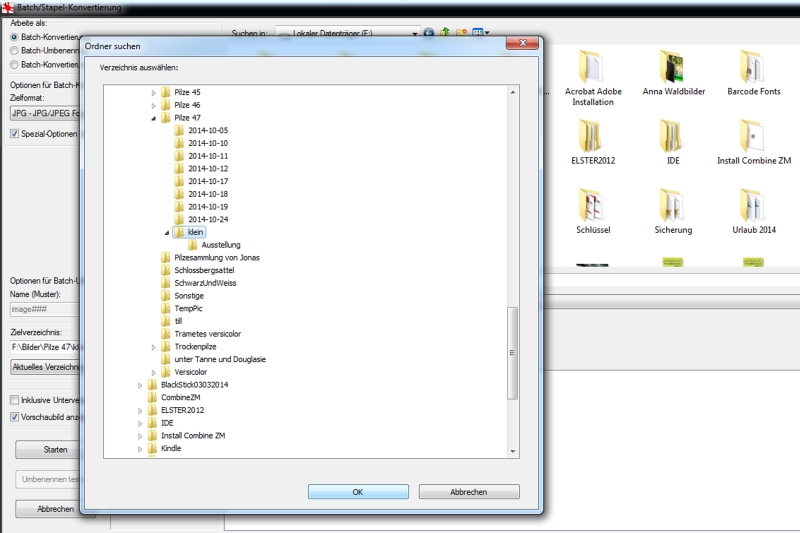Click the go up one level icon
This screenshot has width=800, height=533.
coord(445,33)
